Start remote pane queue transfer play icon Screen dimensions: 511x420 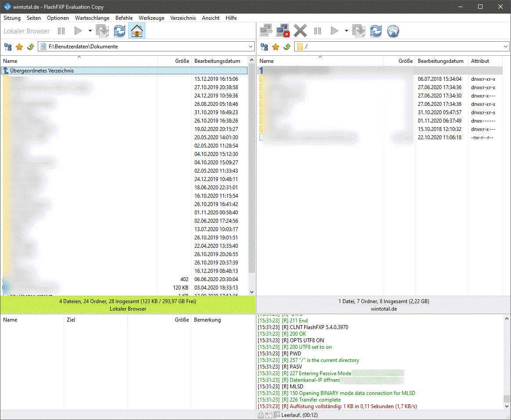(335, 31)
